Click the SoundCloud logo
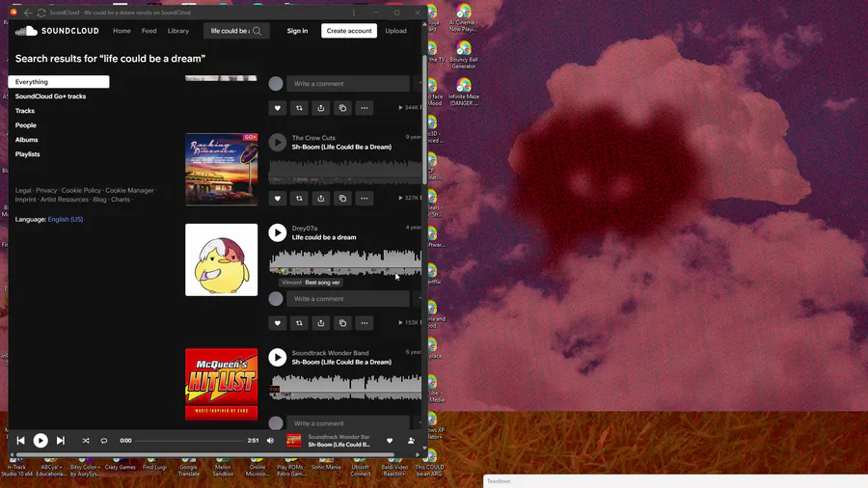 coord(57,31)
